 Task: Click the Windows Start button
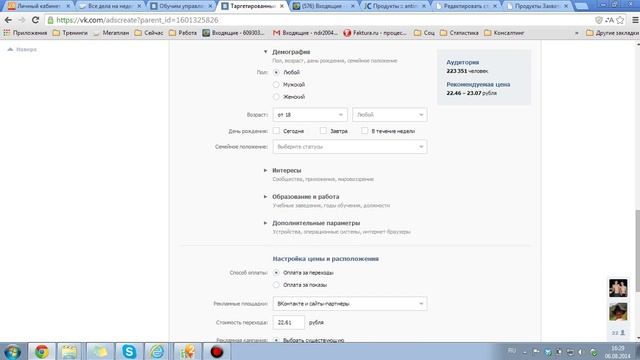pos(13,351)
